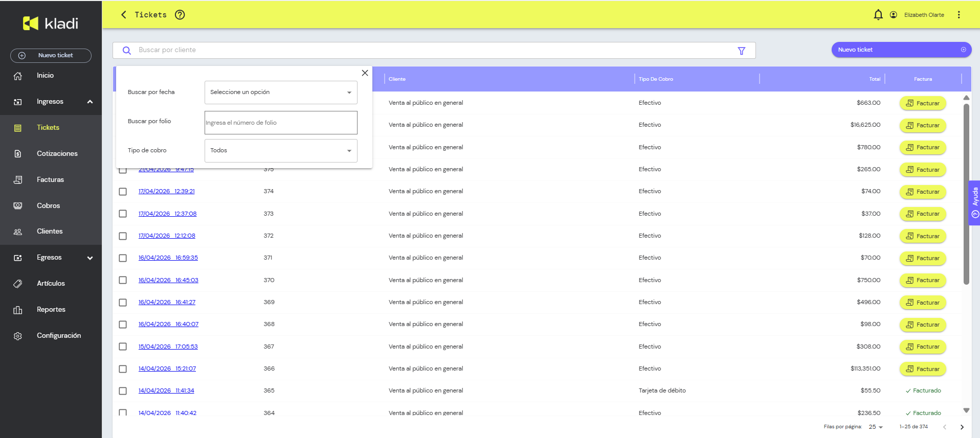Open notifications bell

point(878,15)
